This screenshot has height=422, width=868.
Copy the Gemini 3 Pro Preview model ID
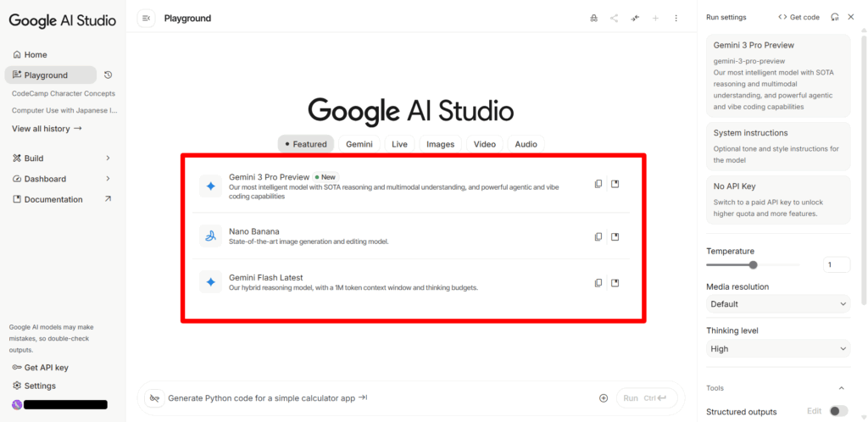point(598,184)
